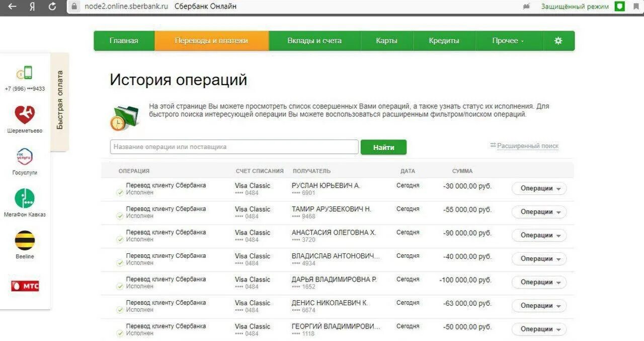
Task: Open settings gear in navigation bar
Action: tap(558, 41)
